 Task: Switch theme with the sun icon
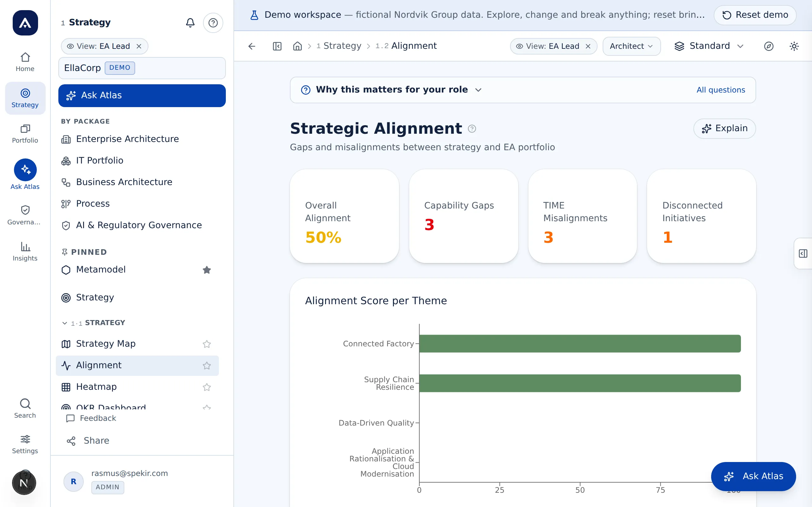pos(794,46)
